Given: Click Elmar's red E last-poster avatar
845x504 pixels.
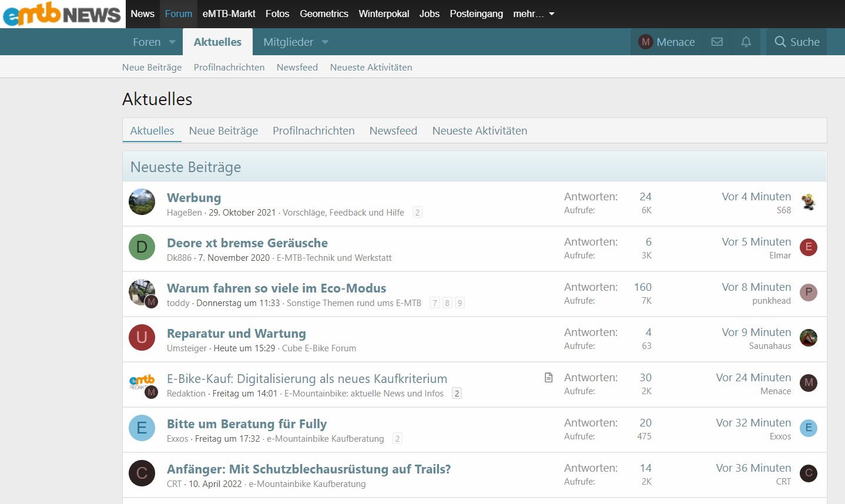Looking at the screenshot, I should pos(809,247).
